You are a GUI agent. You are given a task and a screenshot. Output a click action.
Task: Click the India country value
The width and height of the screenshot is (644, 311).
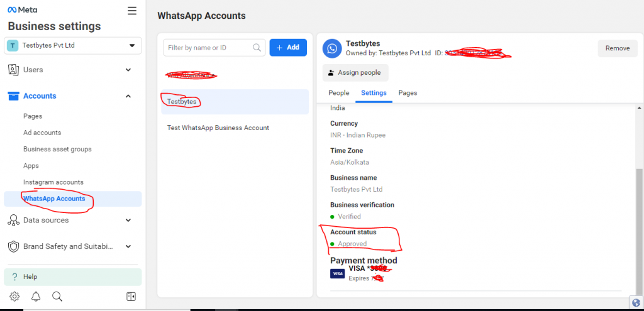(x=338, y=108)
